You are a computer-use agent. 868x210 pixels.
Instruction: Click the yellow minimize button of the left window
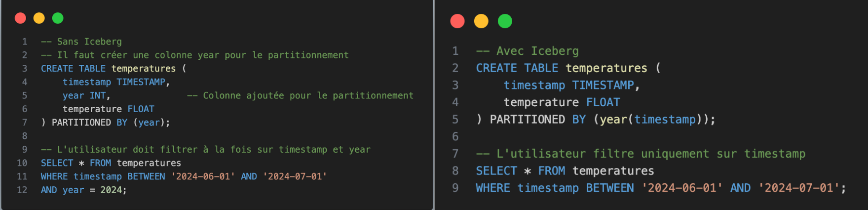click(x=39, y=18)
